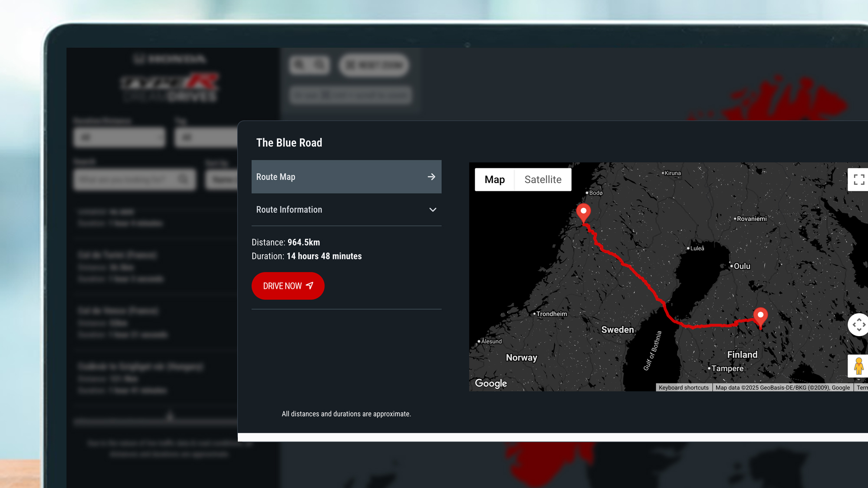This screenshot has height=488, width=868.
Task: Click the blurred sidebar slider handle
Action: 170,417
